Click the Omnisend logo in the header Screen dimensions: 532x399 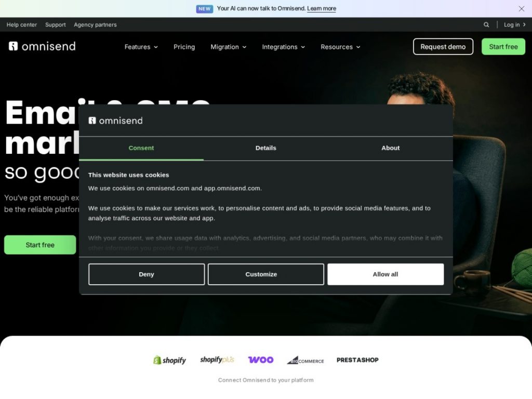(42, 46)
